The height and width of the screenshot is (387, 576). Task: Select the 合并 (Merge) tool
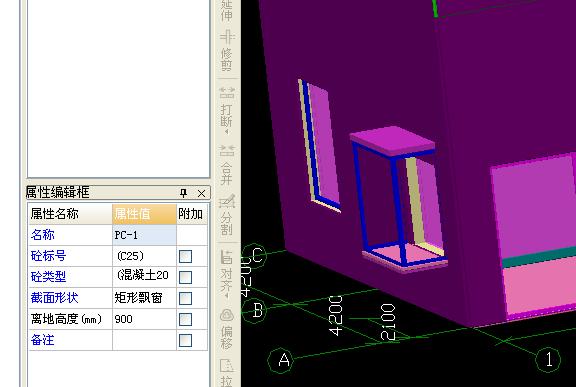227,164
